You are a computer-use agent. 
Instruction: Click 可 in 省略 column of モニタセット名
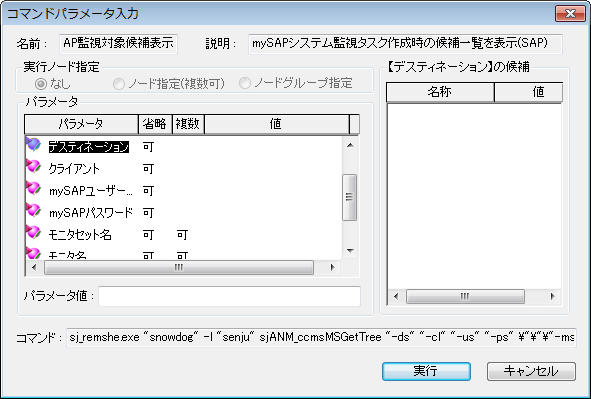pos(149,235)
